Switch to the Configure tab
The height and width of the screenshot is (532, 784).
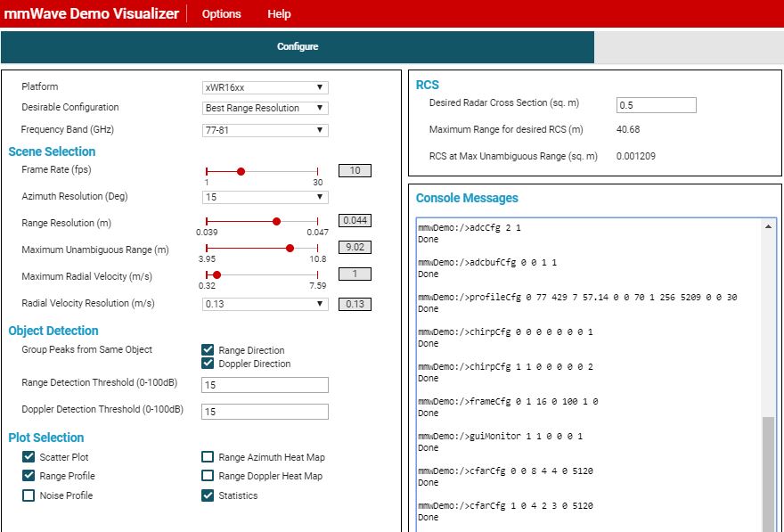(x=298, y=47)
